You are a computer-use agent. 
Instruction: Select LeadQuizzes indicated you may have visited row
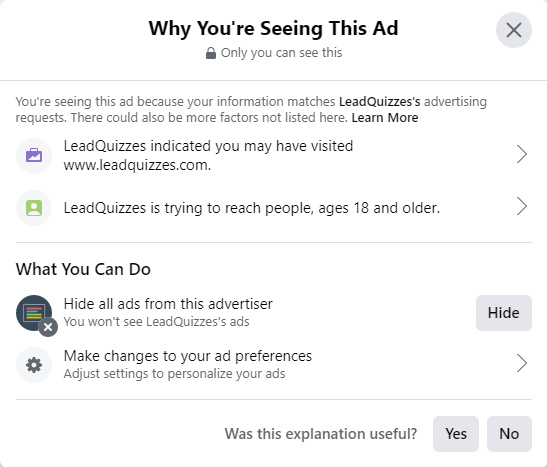coord(274,155)
